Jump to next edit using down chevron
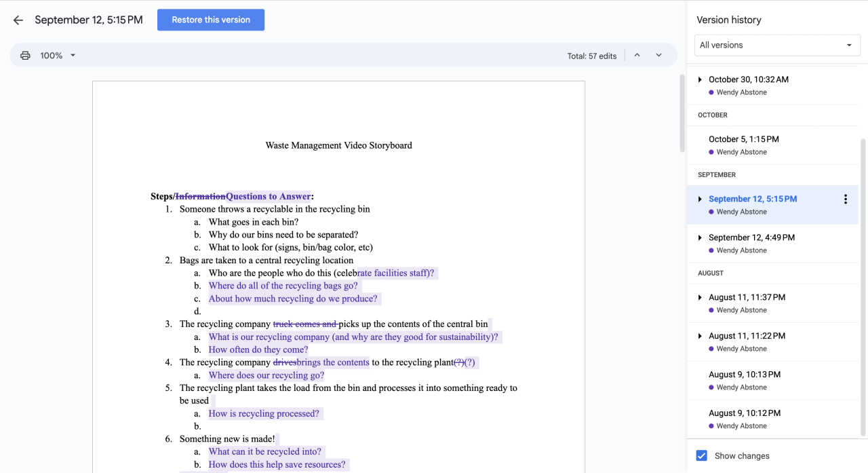 pos(658,56)
